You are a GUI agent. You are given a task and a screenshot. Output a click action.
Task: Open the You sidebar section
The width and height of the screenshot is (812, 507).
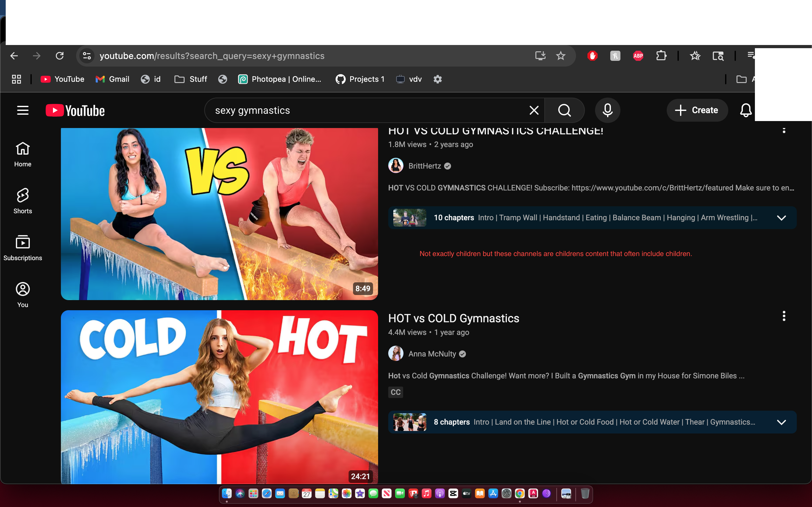pos(23,295)
